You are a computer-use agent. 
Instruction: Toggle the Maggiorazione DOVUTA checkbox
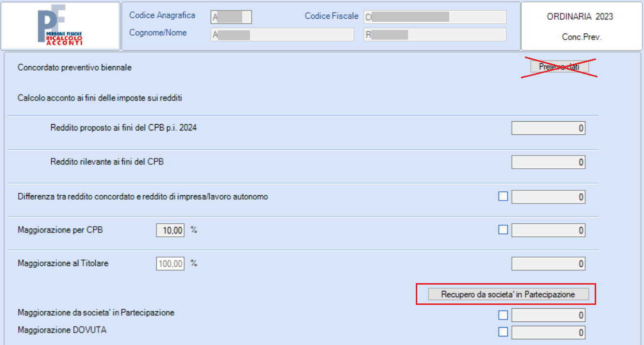tap(503, 332)
